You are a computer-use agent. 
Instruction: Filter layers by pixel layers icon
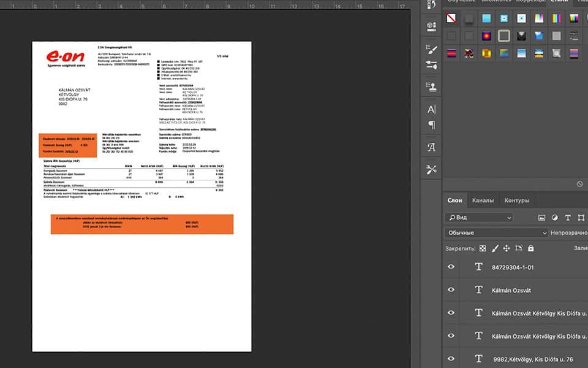pyautogui.click(x=541, y=217)
